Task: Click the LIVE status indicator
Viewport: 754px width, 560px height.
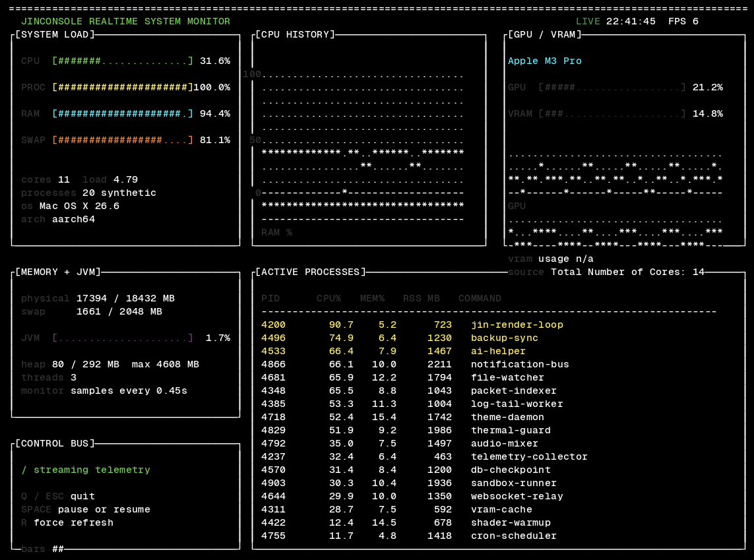Action: [x=588, y=22]
